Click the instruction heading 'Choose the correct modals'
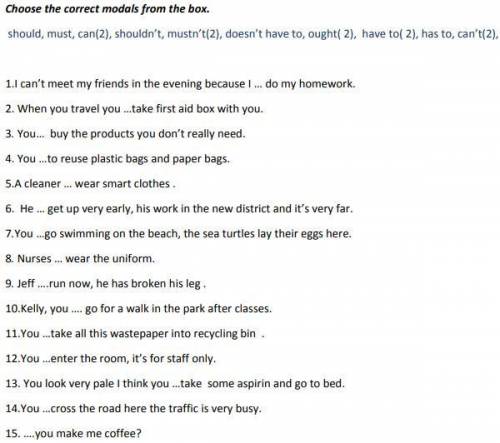The width and height of the screenshot is (500, 443). point(72,9)
